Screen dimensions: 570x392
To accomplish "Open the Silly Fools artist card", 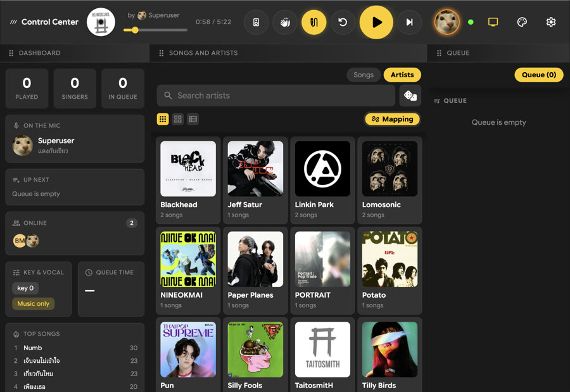I will (x=255, y=355).
